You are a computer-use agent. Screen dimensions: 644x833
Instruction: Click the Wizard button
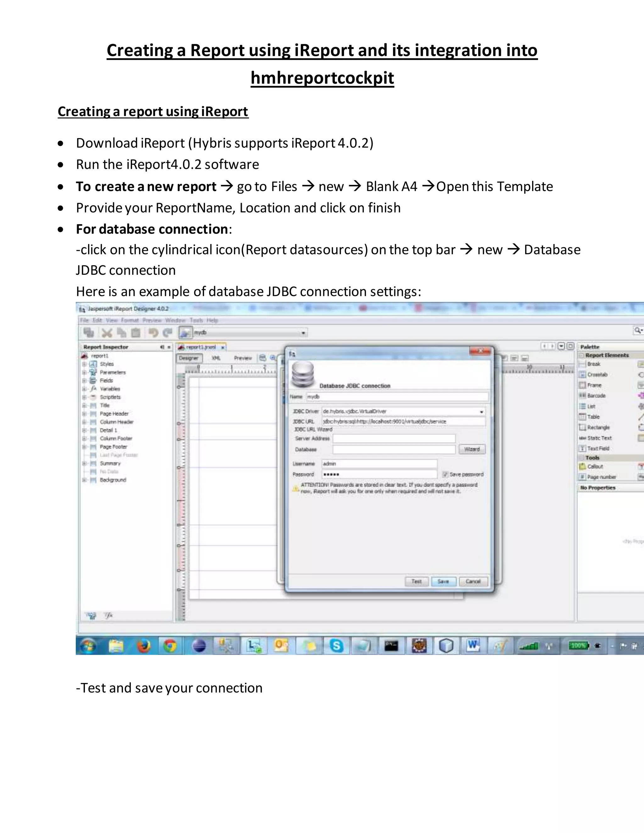tap(472, 449)
